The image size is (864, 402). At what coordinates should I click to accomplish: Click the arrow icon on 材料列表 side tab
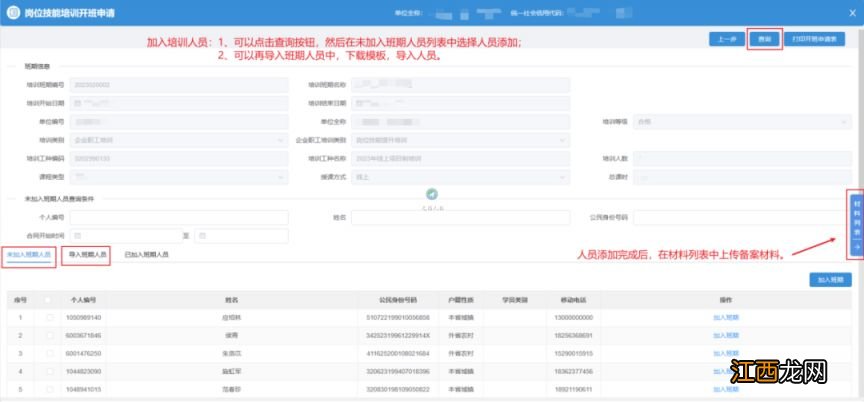[856, 248]
